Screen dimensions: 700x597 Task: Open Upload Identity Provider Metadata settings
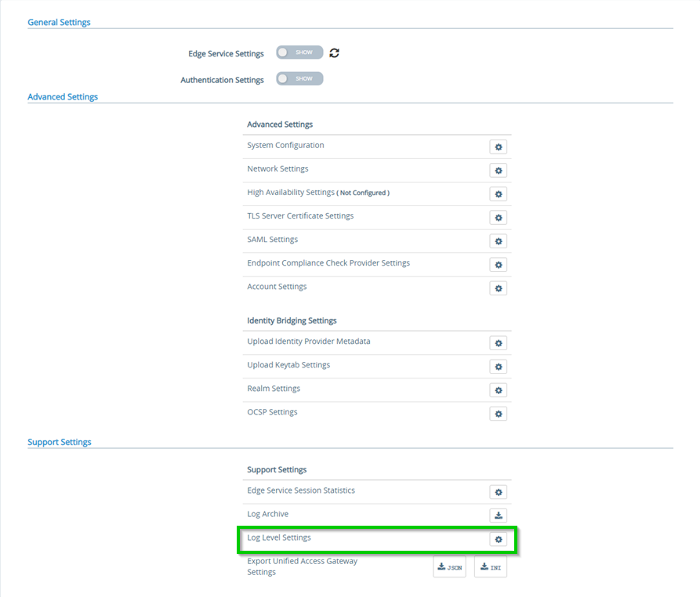[499, 342]
